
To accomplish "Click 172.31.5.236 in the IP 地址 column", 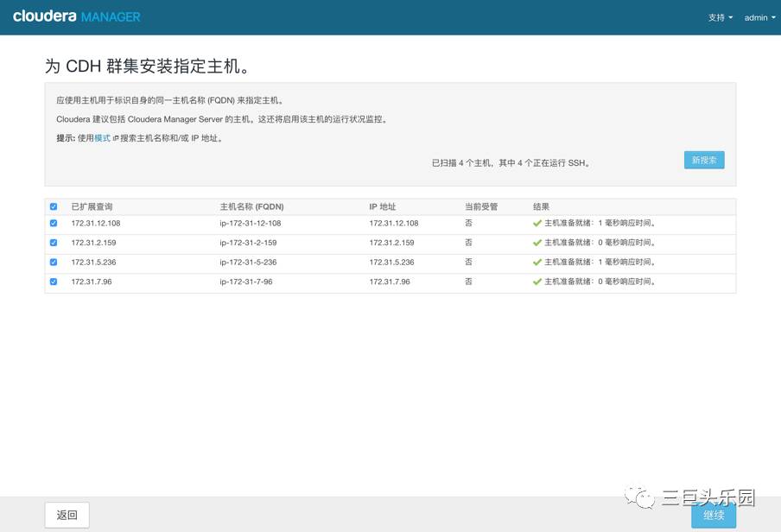I will [391, 262].
